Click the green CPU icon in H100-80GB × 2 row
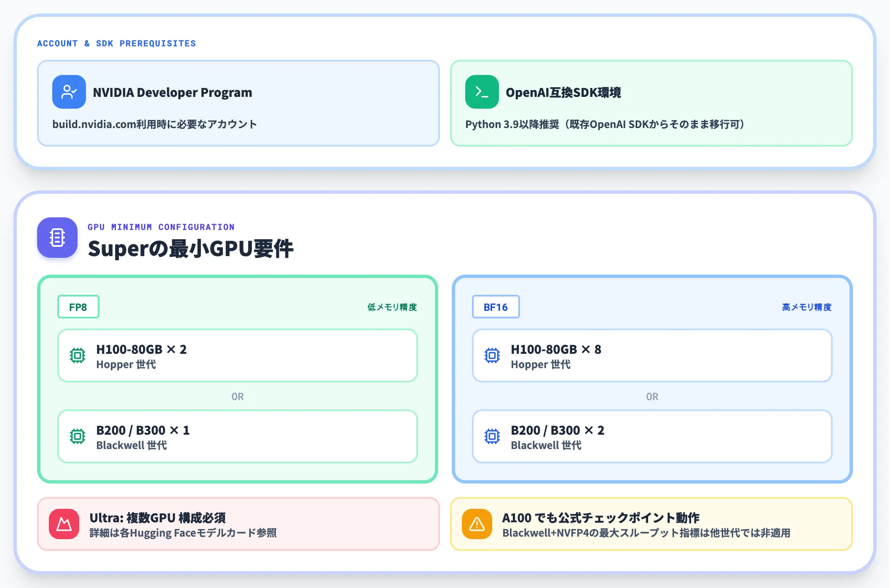 click(x=78, y=355)
